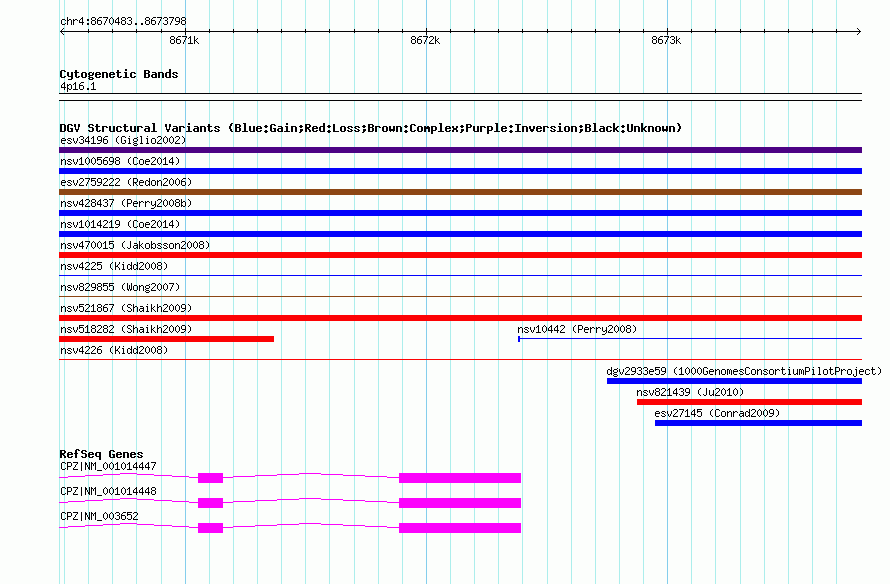Select the short red nsv518282 loss bar
The width and height of the screenshot is (890, 584).
click(166, 339)
